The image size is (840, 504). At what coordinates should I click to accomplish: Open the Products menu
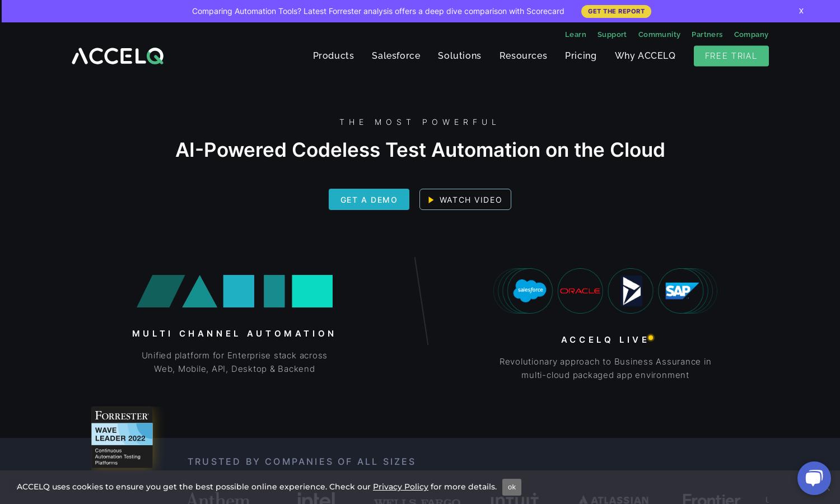click(x=333, y=55)
